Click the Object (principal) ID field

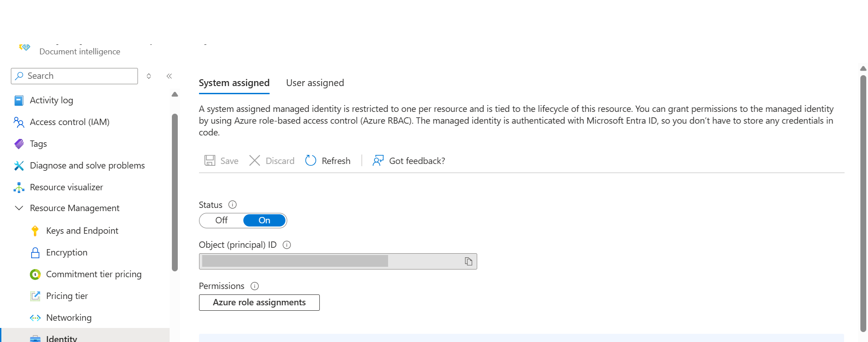338,261
